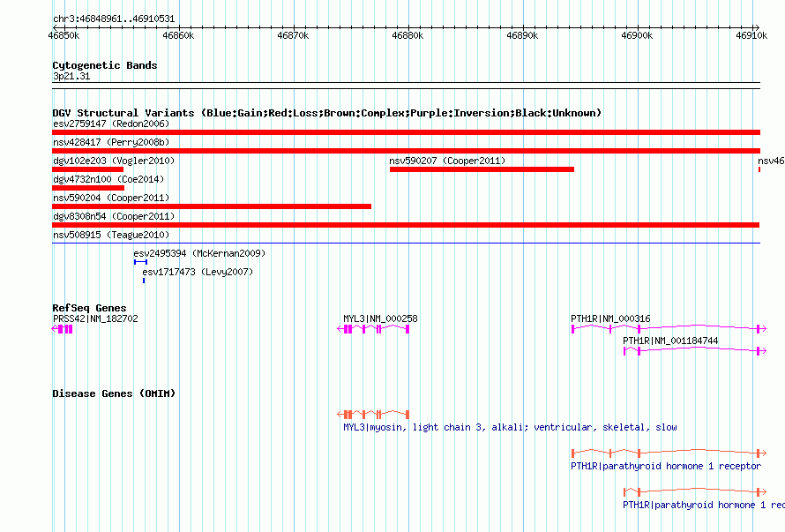Screen dimensions: 785x532
Task: Click the PRSS42|NM_182702 gene label
Action: (x=95, y=318)
